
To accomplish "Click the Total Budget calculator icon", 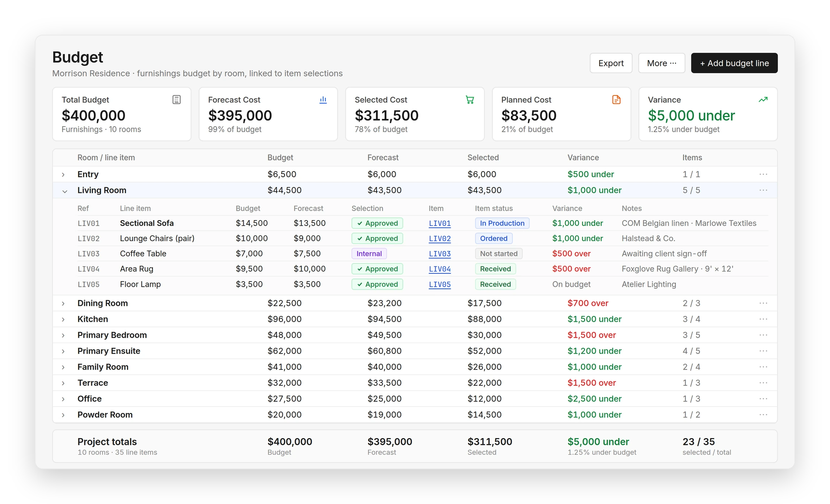I will (x=176, y=100).
